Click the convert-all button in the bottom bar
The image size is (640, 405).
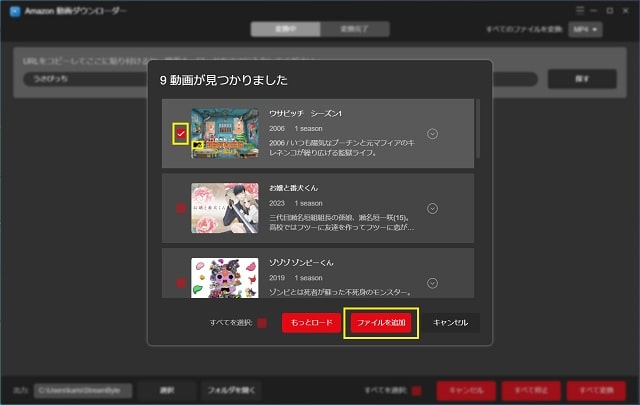pyautogui.click(x=596, y=391)
